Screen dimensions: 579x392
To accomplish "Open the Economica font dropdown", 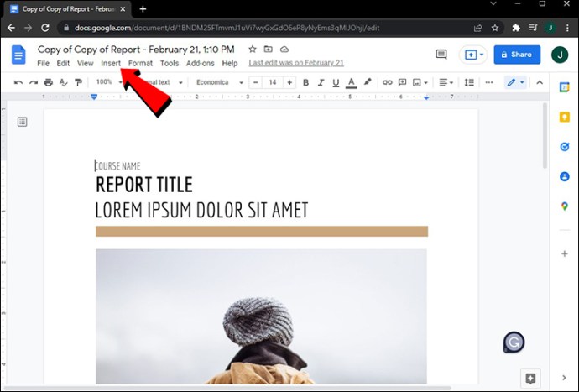I will (x=220, y=82).
